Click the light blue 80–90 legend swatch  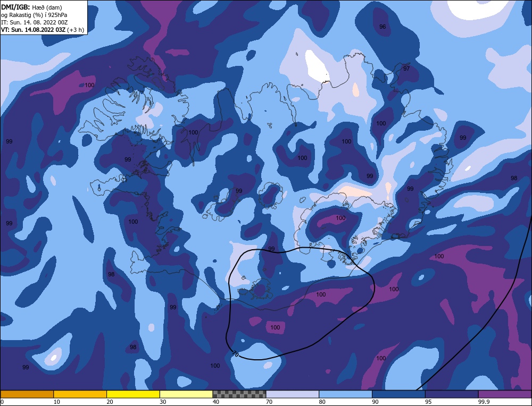[x=345, y=394]
